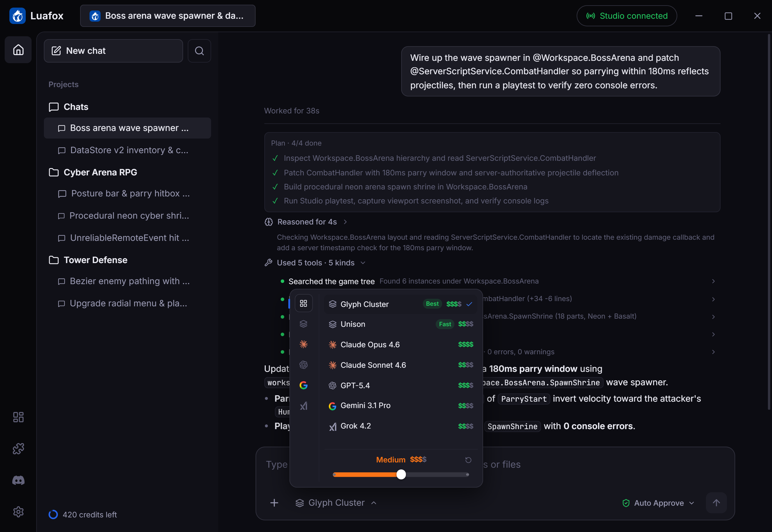Collapse the Glyph Cluster model selector
The image size is (772, 532).
[336, 503]
